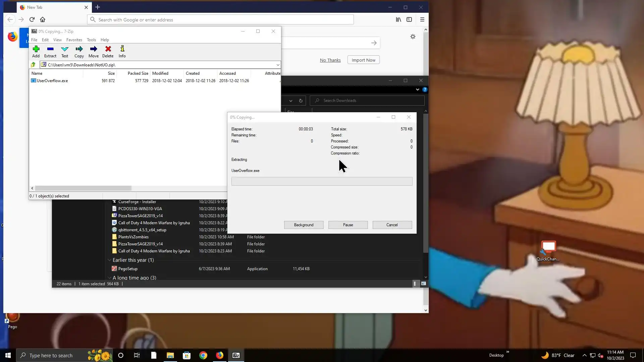Open Firefox personalization gear settings
The width and height of the screenshot is (644, 362).
point(413,37)
